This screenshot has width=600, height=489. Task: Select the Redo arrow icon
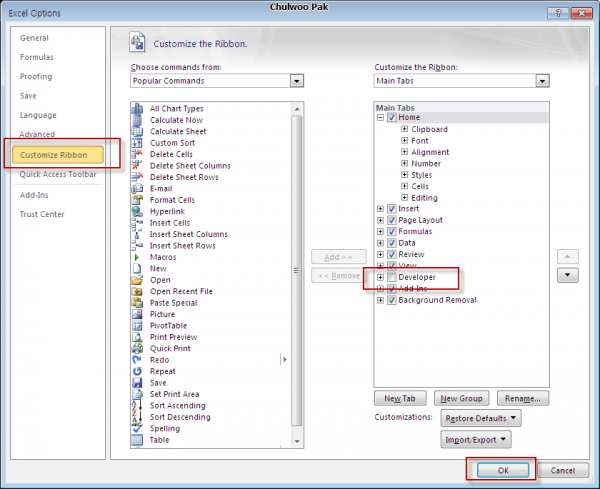(137, 360)
